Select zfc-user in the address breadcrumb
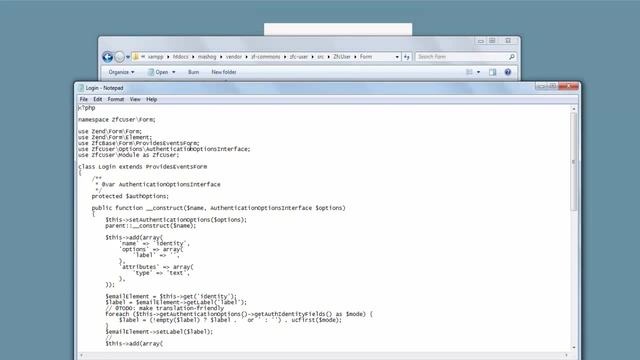This screenshot has height=360, width=640. 299,57
